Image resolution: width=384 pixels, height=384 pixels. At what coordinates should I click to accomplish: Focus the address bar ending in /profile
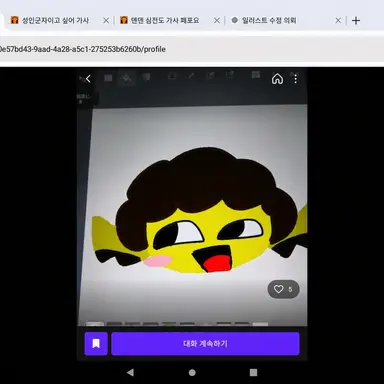(192, 49)
